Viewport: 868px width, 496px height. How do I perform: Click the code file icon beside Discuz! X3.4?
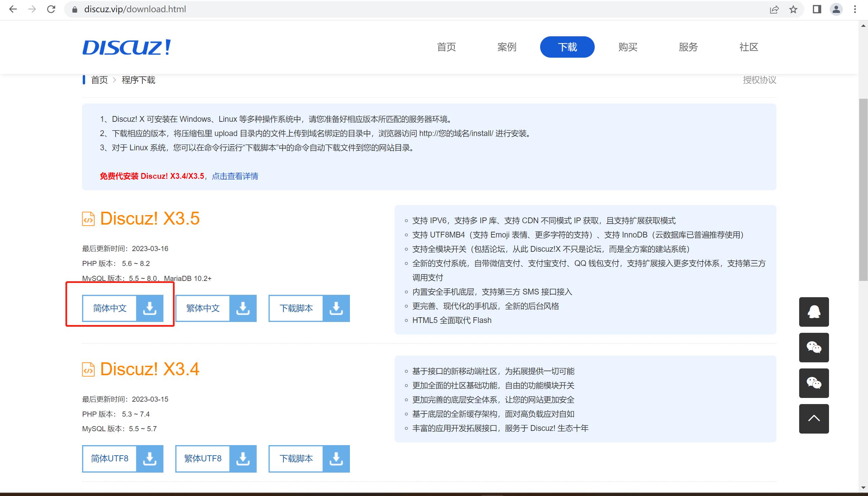88,369
